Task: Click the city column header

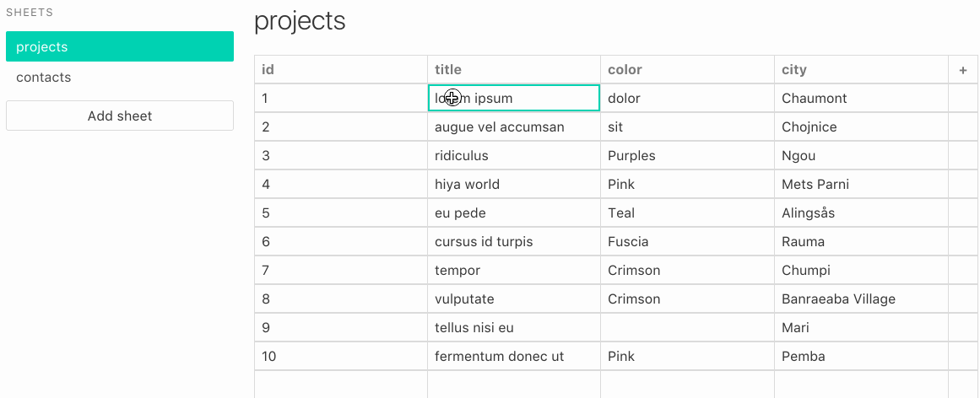Action: [860, 70]
